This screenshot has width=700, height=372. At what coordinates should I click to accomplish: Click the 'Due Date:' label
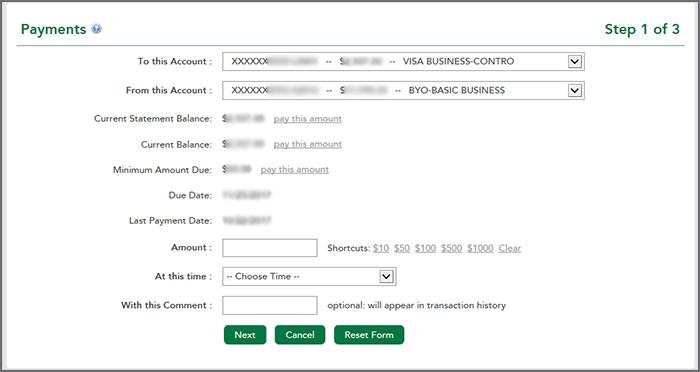(x=190, y=195)
